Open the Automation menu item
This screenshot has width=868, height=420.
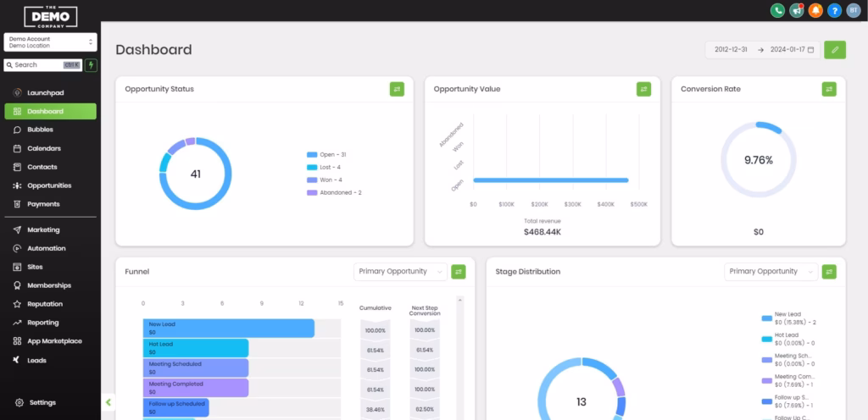click(x=46, y=248)
